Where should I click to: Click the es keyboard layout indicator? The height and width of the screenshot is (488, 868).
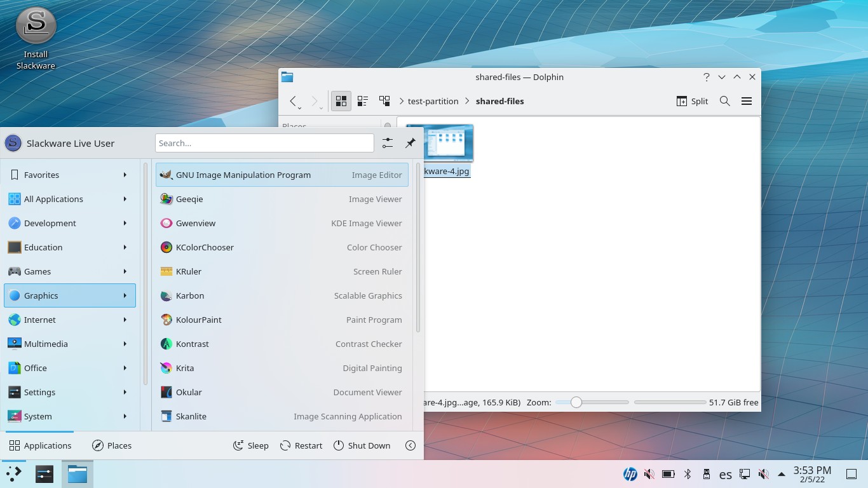pos(725,474)
